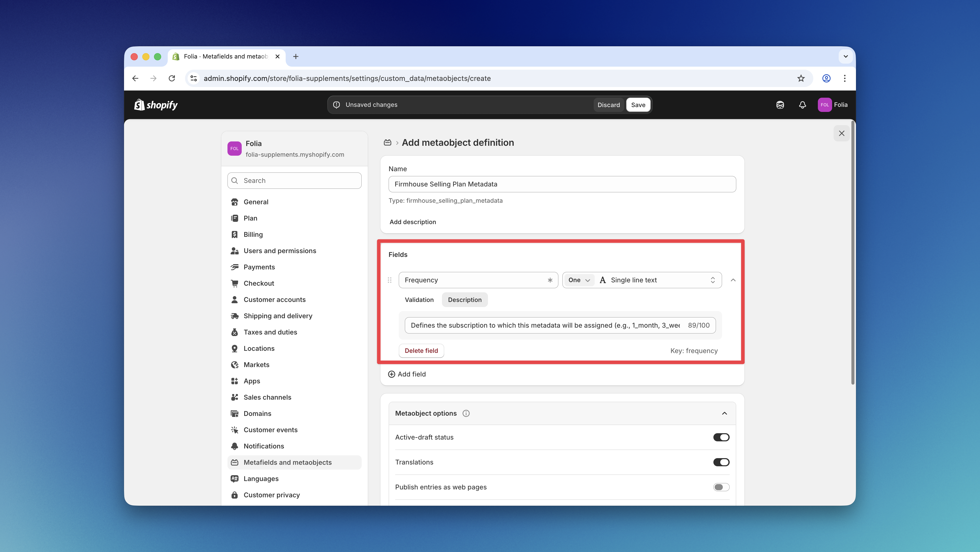Click the Chrome profile icon
The width and height of the screenshot is (980, 552).
pyautogui.click(x=826, y=78)
